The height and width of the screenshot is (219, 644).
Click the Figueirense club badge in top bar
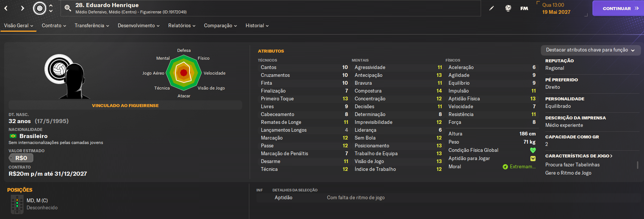(x=40, y=8)
